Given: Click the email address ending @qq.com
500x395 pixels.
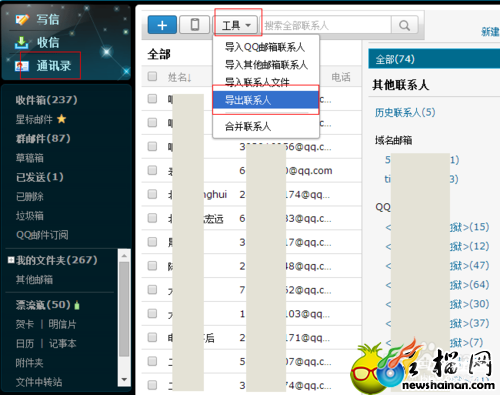Looking at the screenshot, I should [x=286, y=170].
